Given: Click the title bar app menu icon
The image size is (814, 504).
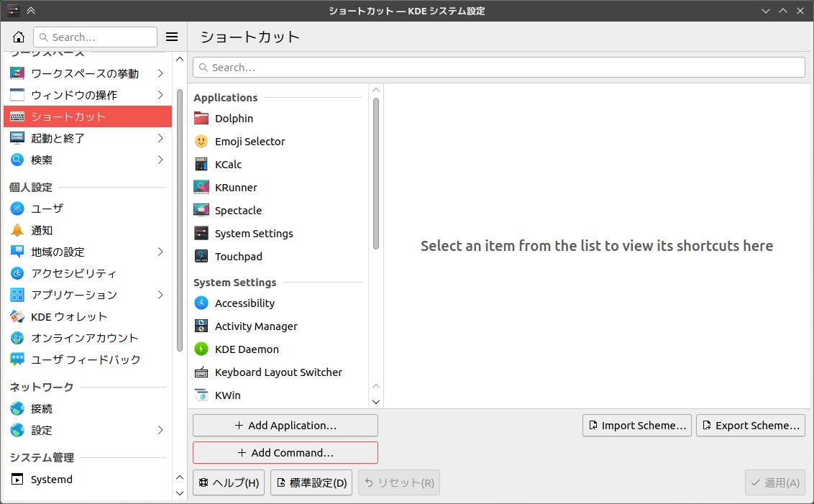Looking at the screenshot, I should pyautogui.click(x=14, y=10).
